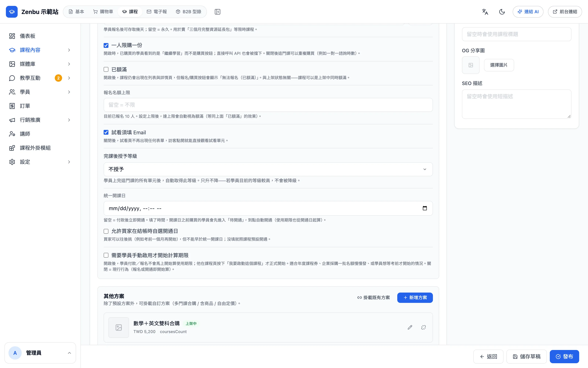Expand 設定 submenu chevron

click(69, 162)
